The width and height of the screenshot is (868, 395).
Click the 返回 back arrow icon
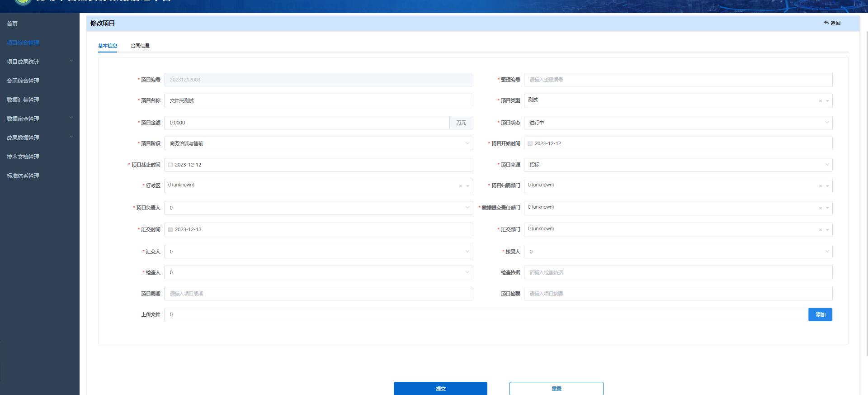826,23
